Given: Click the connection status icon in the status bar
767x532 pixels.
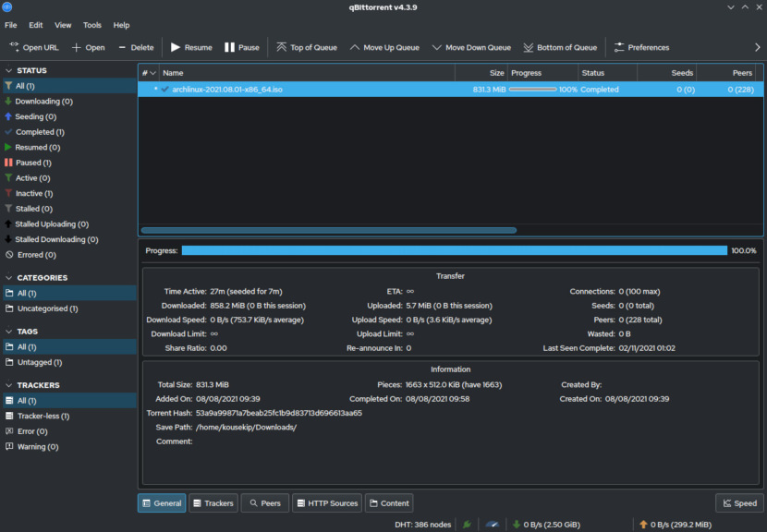Looking at the screenshot, I should pyautogui.click(x=467, y=524).
